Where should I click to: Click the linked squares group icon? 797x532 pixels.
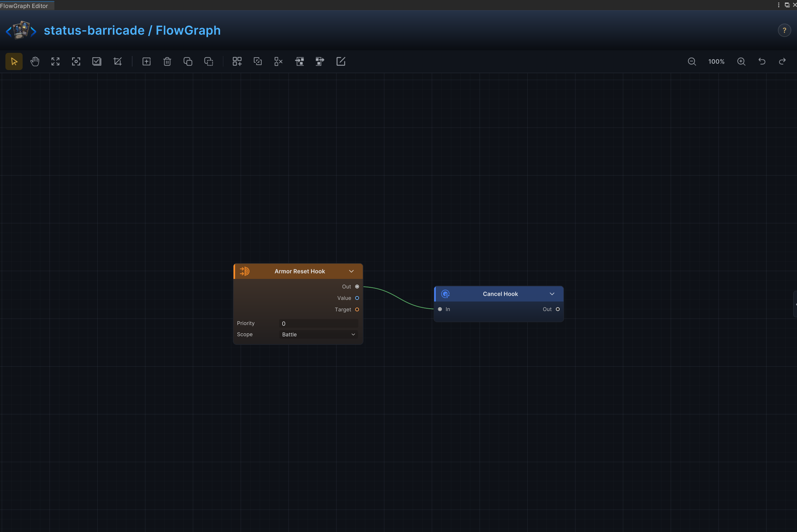tap(258, 61)
